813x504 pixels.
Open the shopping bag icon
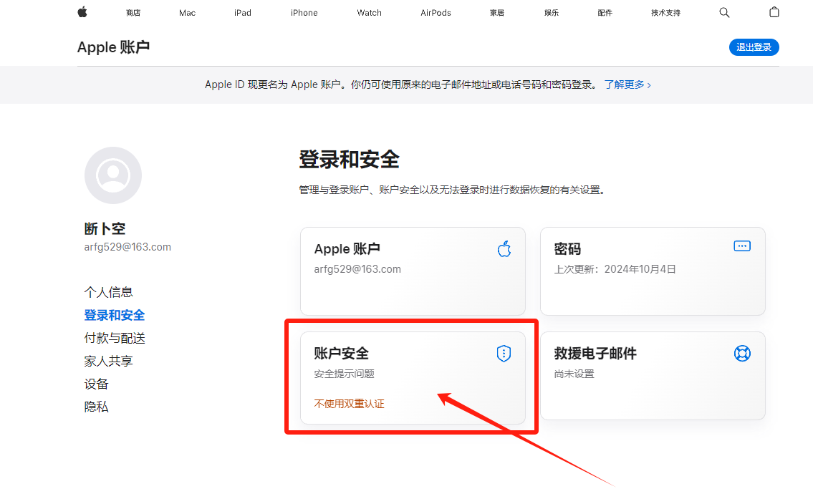click(x=774, y=12)
